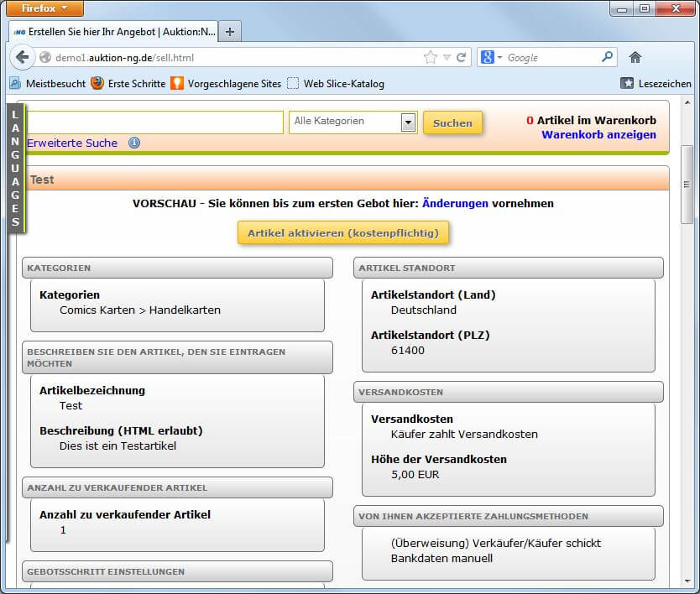Image resolution: width=700 pixels, height=594 pixels.
Task: Click the scrollbar up arrow
Action: pos(687,103)
